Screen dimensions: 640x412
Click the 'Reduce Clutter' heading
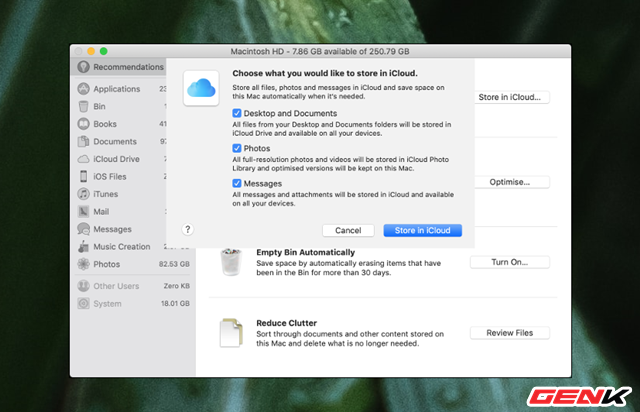point(286,323)
